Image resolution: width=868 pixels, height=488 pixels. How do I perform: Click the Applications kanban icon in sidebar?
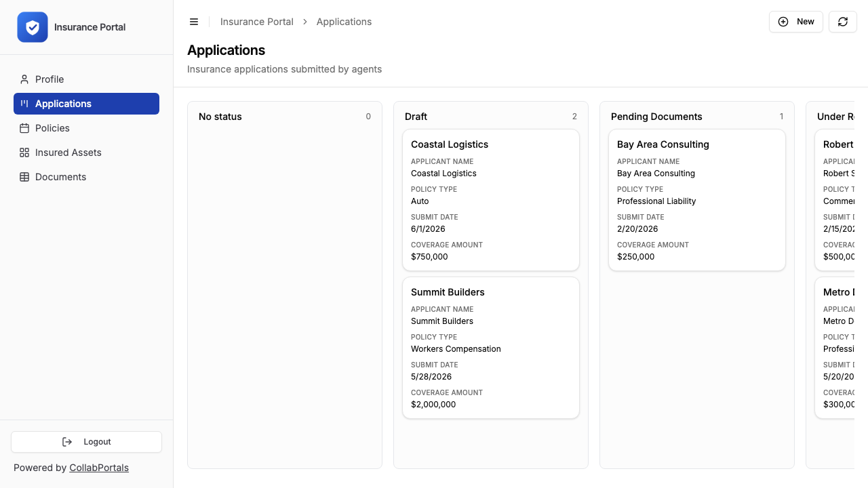click(x=24, y=104)
